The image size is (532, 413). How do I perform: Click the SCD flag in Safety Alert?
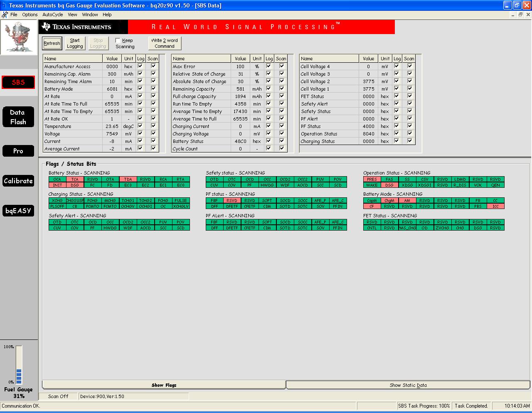(x=181, y=228)
